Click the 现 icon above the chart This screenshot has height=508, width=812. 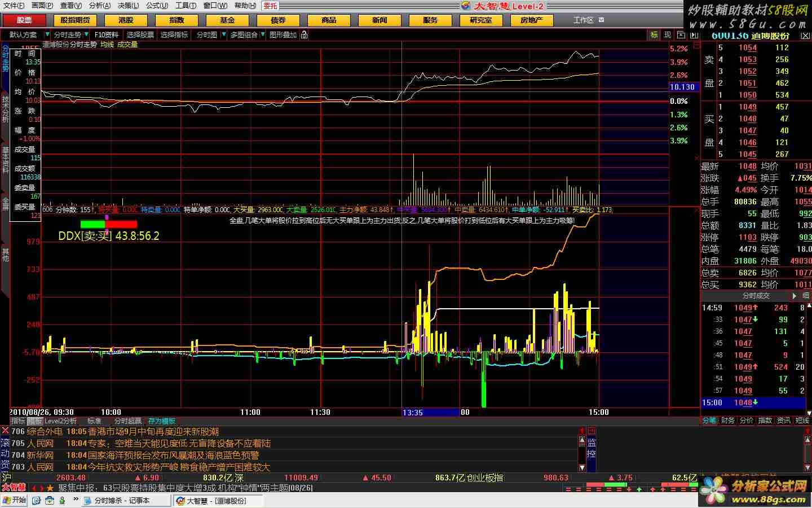[668, 35]
